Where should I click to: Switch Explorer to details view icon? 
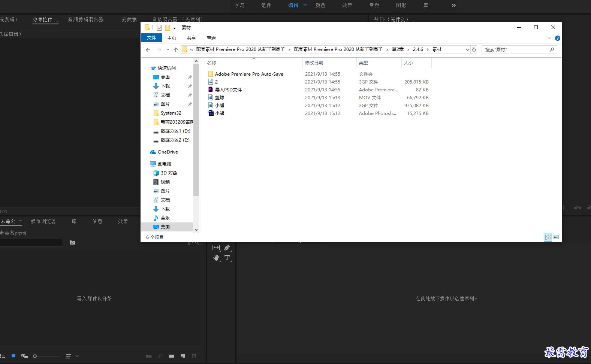pyautogui.click(x=548, y=237)
